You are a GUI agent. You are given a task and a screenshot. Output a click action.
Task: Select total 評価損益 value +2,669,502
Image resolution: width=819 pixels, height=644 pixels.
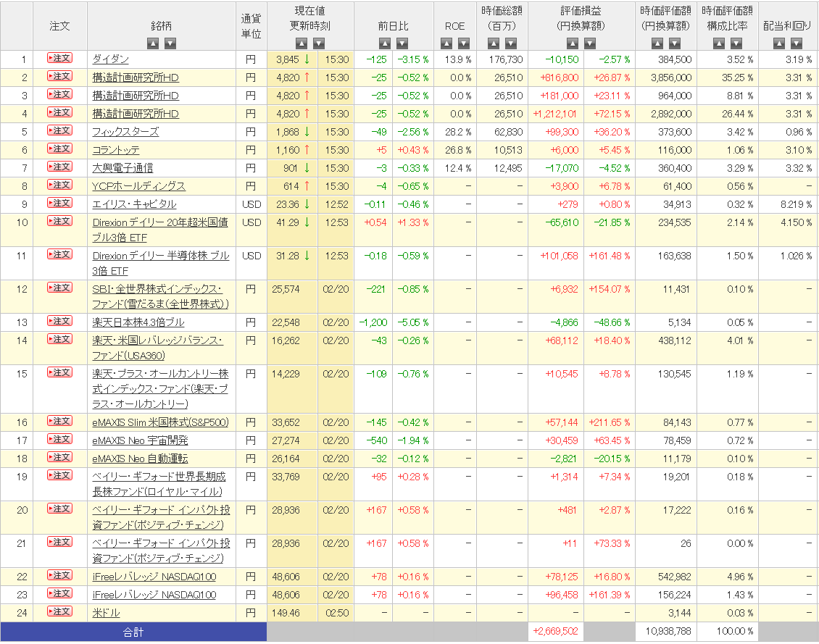pos(555,632)
